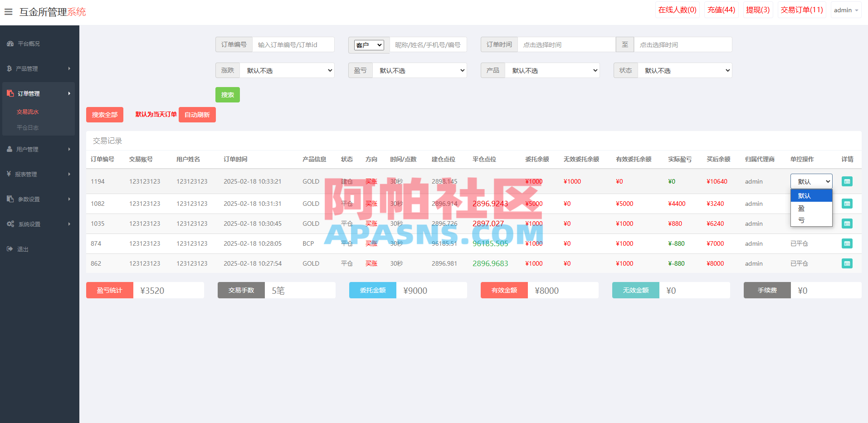Viewport: 868px width, 423px height.
Task: Expand the admin account dropdown
Action: [846, 10]
